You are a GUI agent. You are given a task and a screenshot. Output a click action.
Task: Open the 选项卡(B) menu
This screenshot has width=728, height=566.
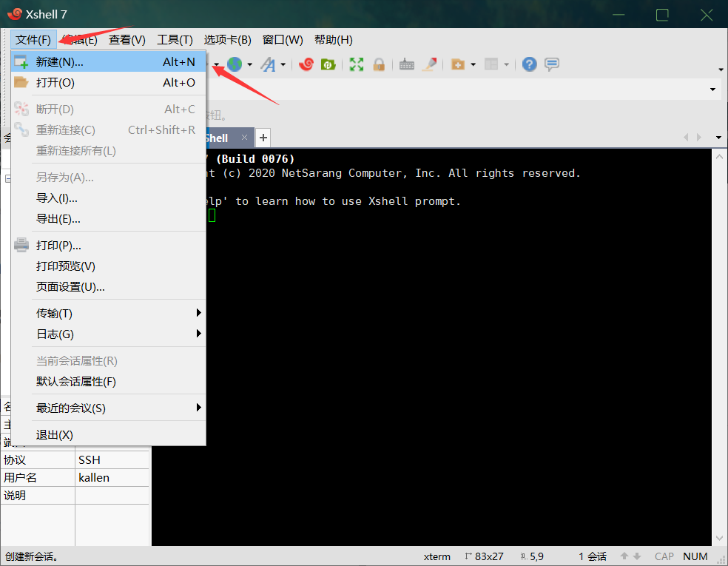[x=228, y=40]
